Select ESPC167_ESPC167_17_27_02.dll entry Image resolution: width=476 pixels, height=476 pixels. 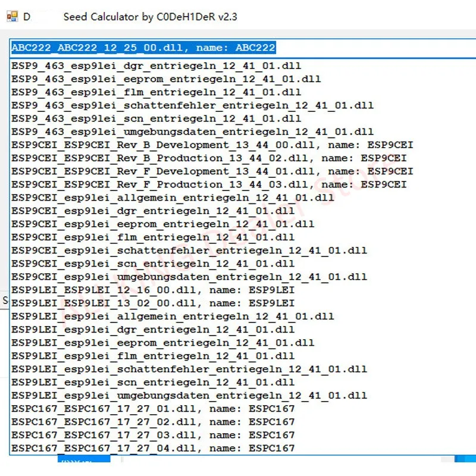click(153, 422)
